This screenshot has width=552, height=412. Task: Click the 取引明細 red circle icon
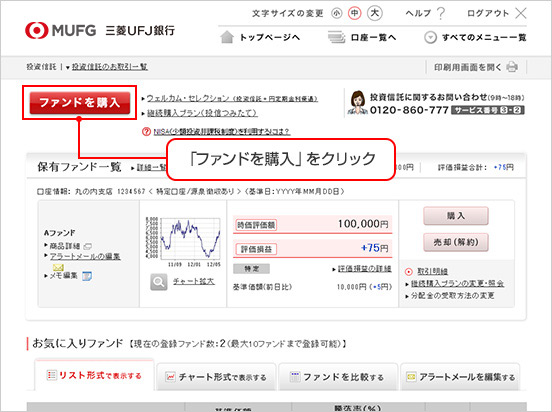[x=409, y=271]
